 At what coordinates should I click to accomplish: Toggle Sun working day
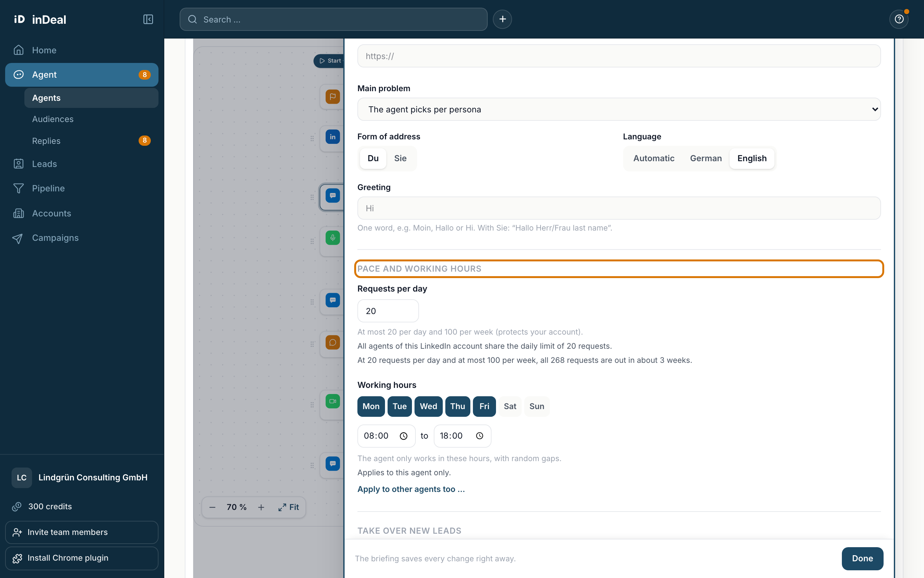click(x=536, y=406)
